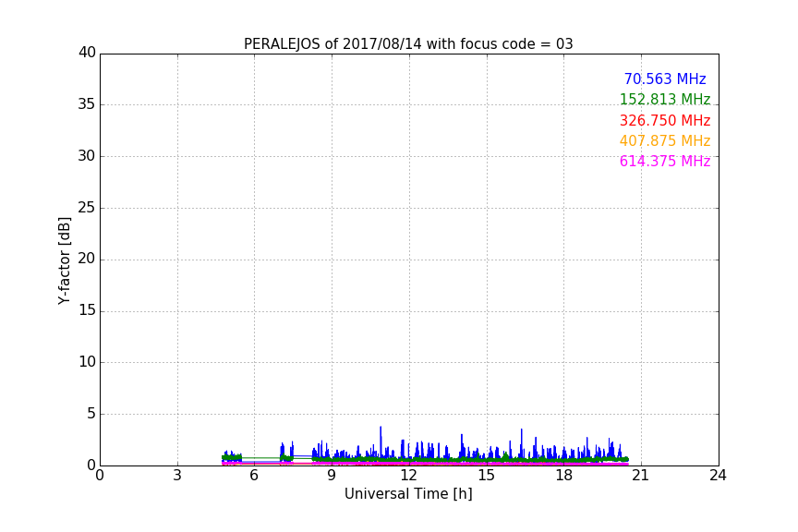Click the Y-factor [dB] axis label
This screenshot has height=532, width=798.
(x=64, y=260)
